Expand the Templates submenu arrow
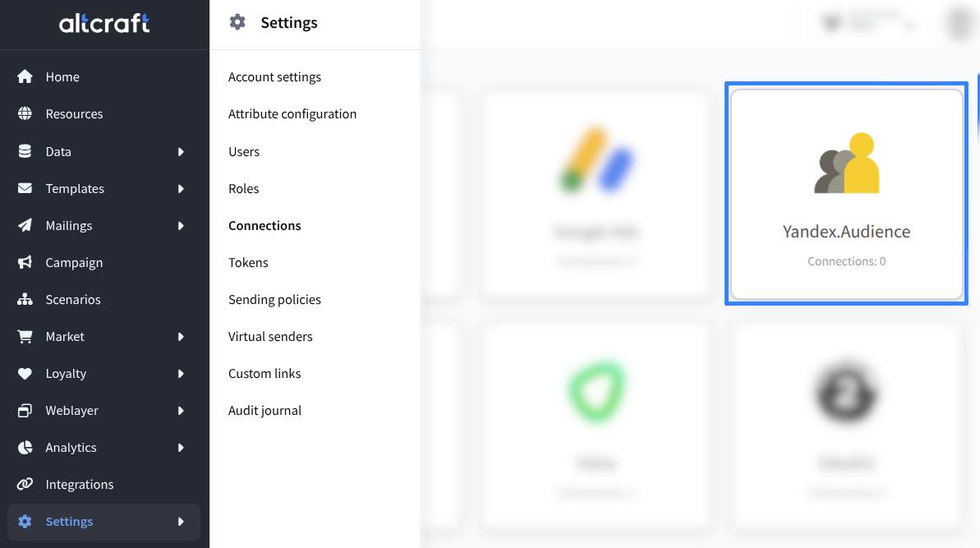 click(181, 189)
